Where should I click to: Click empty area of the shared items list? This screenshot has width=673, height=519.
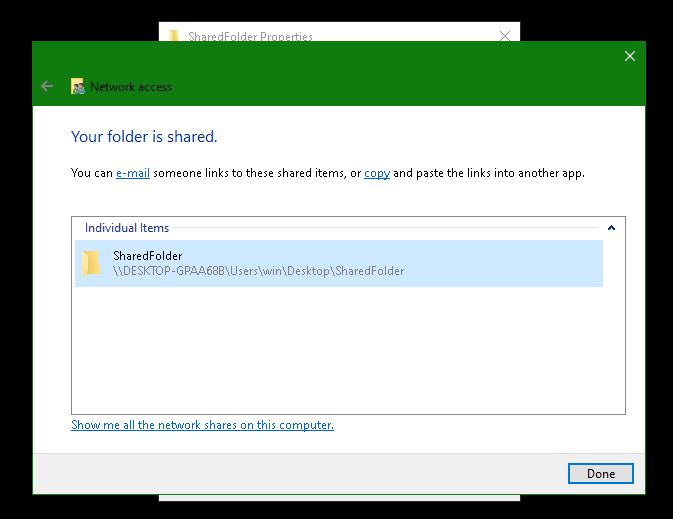tap(348, 350)
